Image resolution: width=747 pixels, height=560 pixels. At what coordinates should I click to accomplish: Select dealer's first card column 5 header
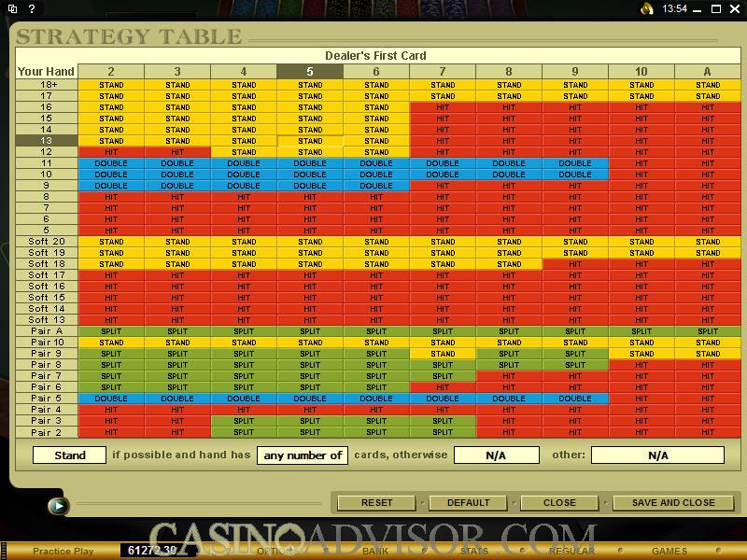tap(310, 72)
